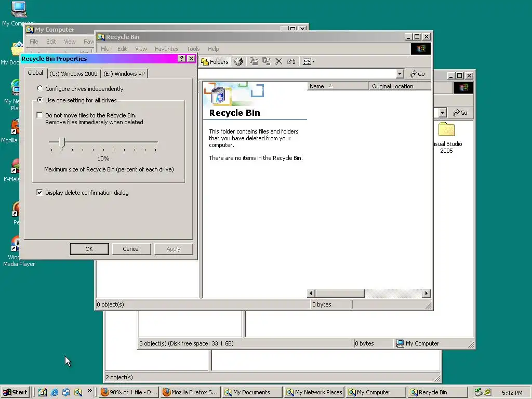The height and width of the screenshot is (399, 532).
Task: Switch to the 90% of 1 file download taskbar button
Action: (129, 392)
